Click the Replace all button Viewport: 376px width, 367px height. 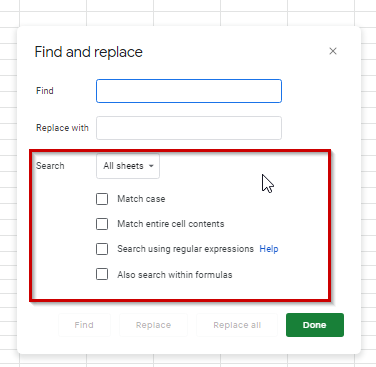coord(237,325)
